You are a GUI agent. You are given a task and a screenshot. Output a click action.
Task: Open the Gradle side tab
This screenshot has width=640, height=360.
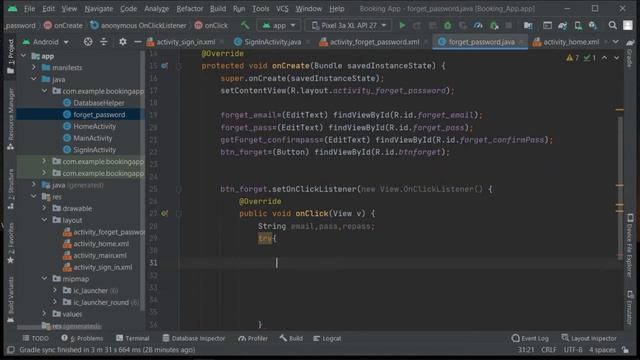click(630, 53)
